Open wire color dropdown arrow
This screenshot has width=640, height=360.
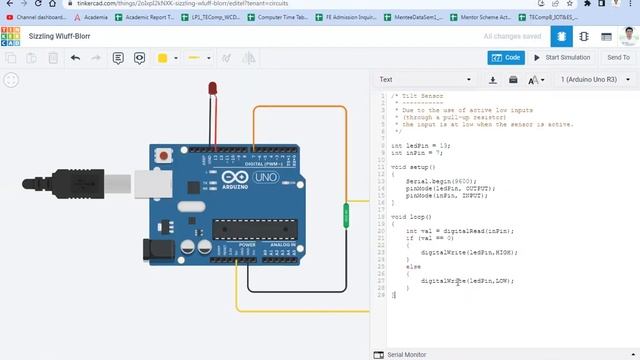(x=176, y=58)
